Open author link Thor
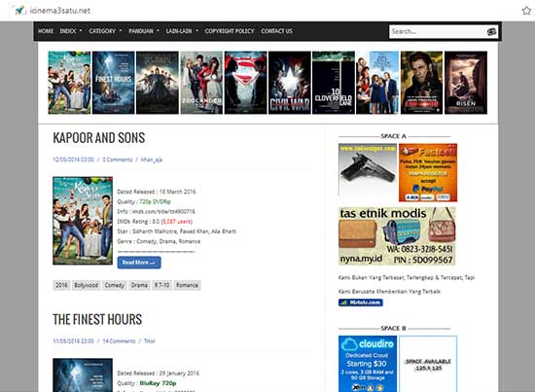 click(x=150, y=341)
